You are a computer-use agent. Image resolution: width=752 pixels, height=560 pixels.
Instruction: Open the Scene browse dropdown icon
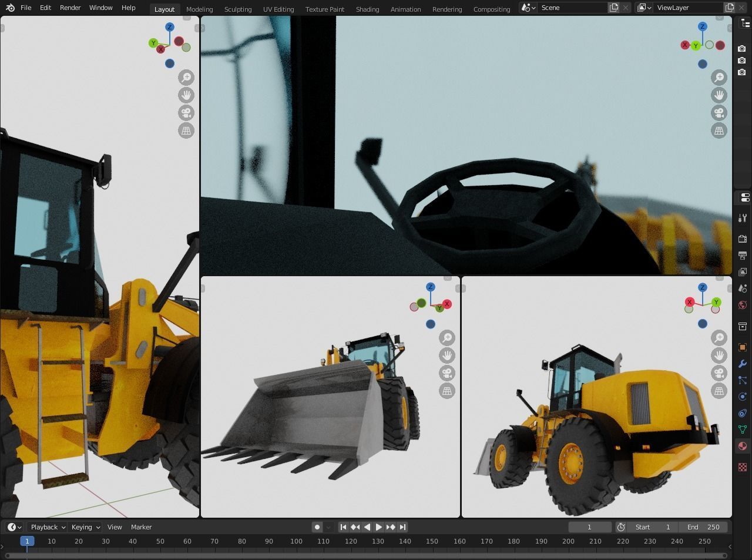click(528, 8)
